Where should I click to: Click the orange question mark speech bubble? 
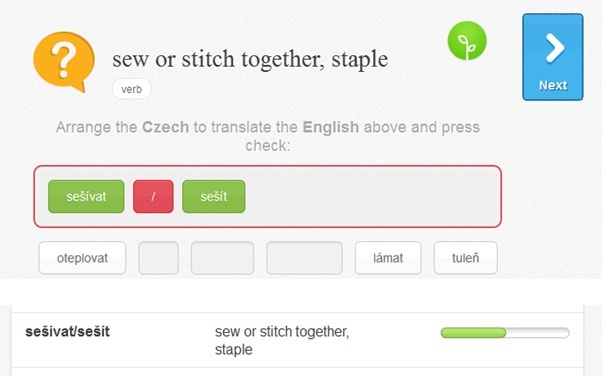pos(64,61)
